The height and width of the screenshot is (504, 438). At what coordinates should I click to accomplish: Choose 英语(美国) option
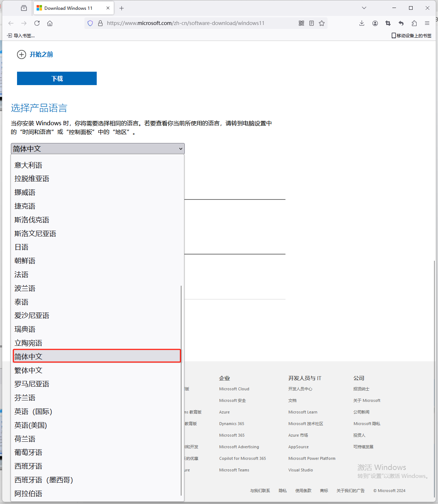(96, 425)
